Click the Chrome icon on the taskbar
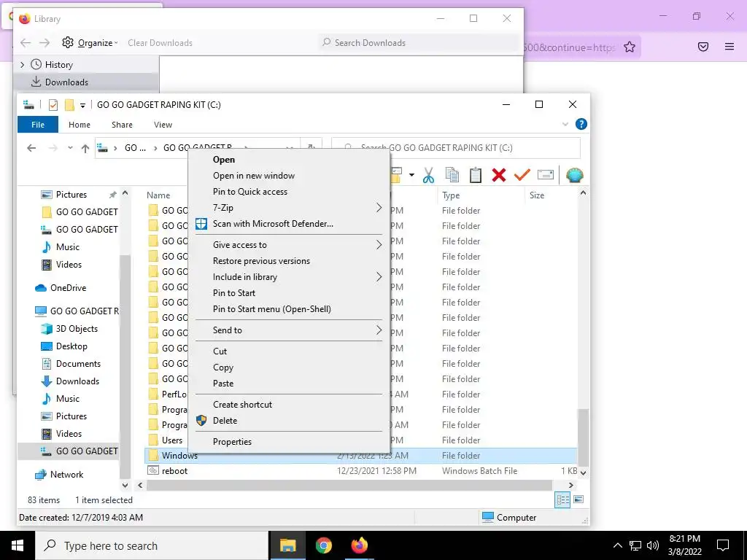The height and width of the screenshot is (560, 747). tap(323, 545)
